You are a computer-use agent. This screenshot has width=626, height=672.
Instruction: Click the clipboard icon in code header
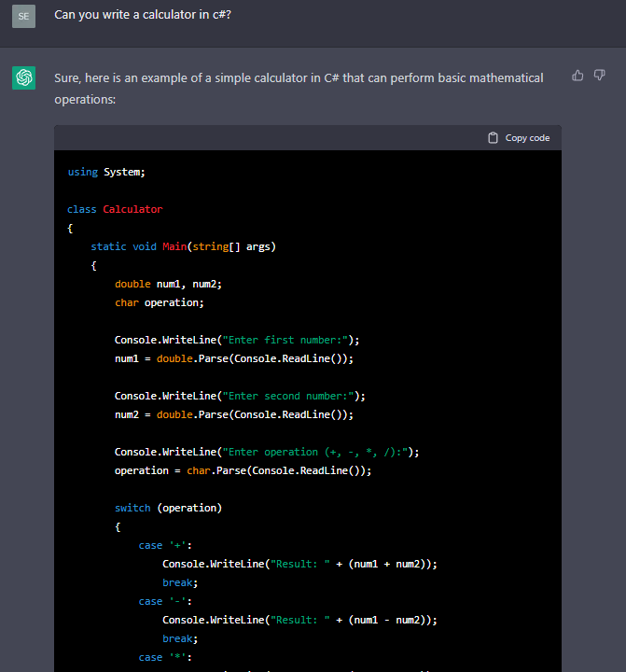coord(494,138)
